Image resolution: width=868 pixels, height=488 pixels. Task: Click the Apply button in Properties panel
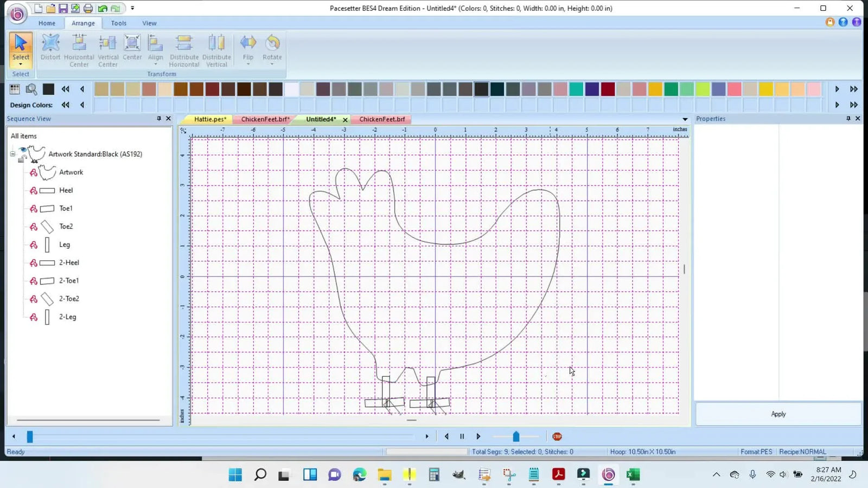[778, 413]
